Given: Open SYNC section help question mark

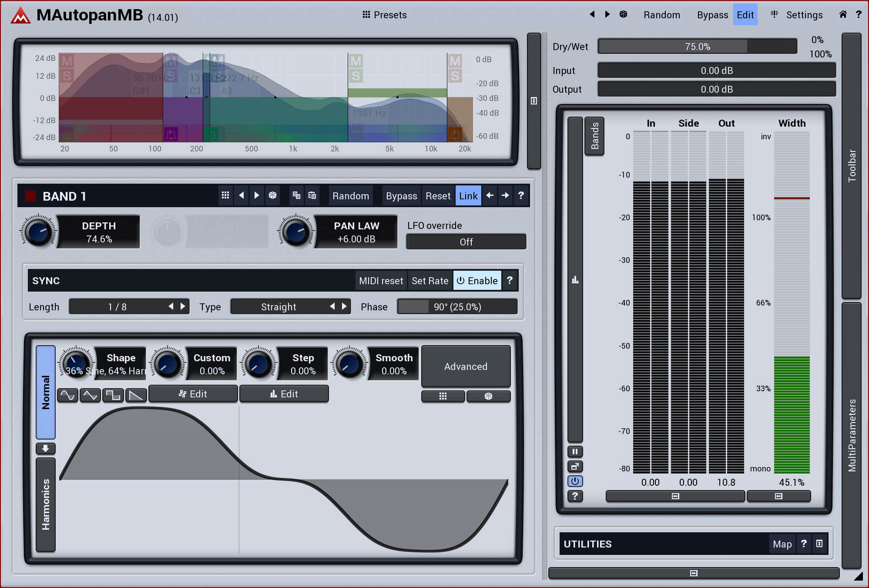Looking at the screenshot, I should [x=510, y=281].
